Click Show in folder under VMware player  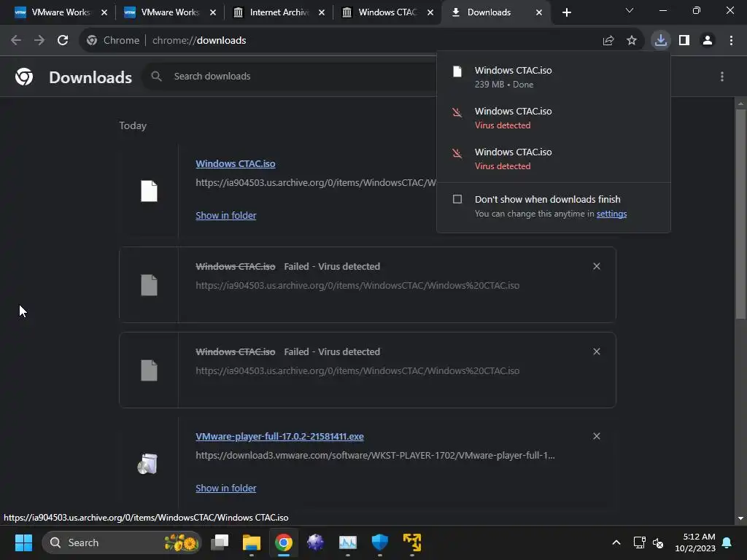pyautogui.click(x=226, y=488)
